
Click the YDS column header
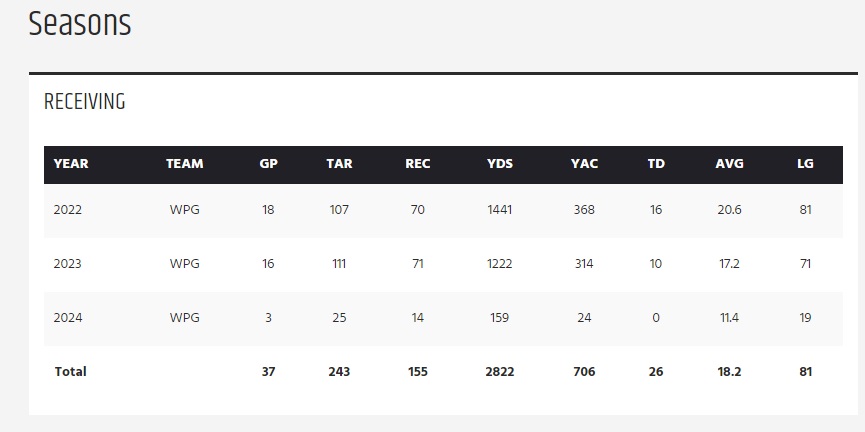click(x=499, y=164)
